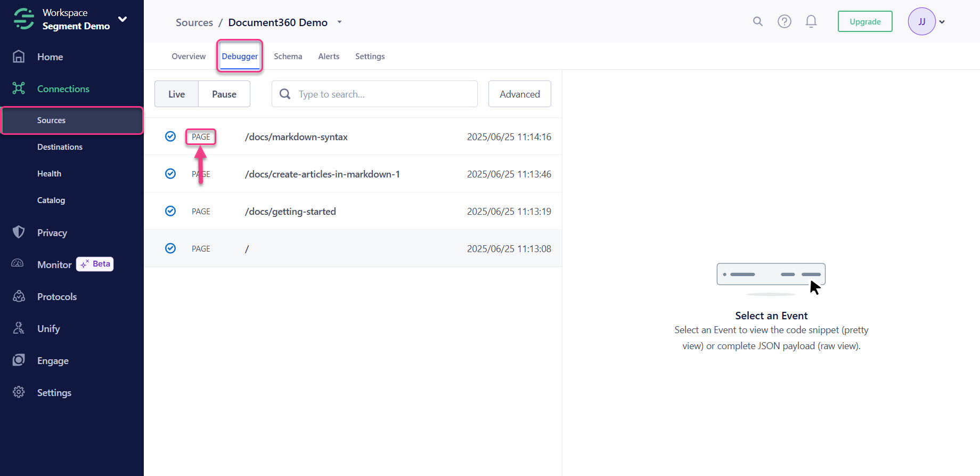Click check icon for the / root event
980x476 pixels.
pos(170,248)
